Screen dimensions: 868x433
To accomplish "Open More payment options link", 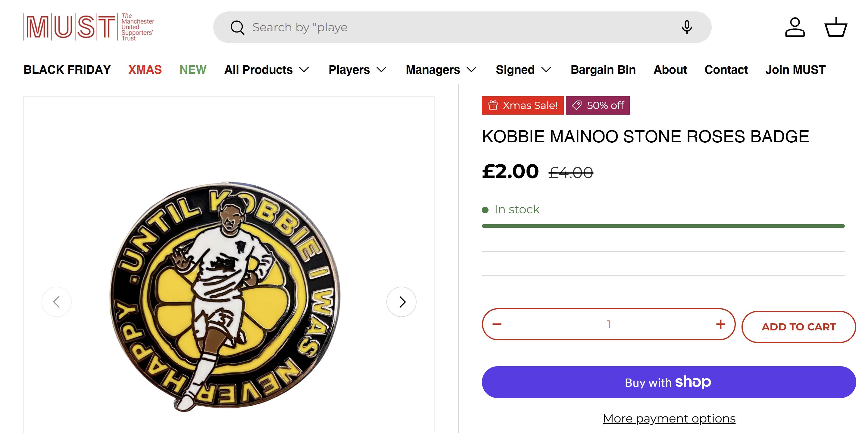I will [x=669, y=418].
